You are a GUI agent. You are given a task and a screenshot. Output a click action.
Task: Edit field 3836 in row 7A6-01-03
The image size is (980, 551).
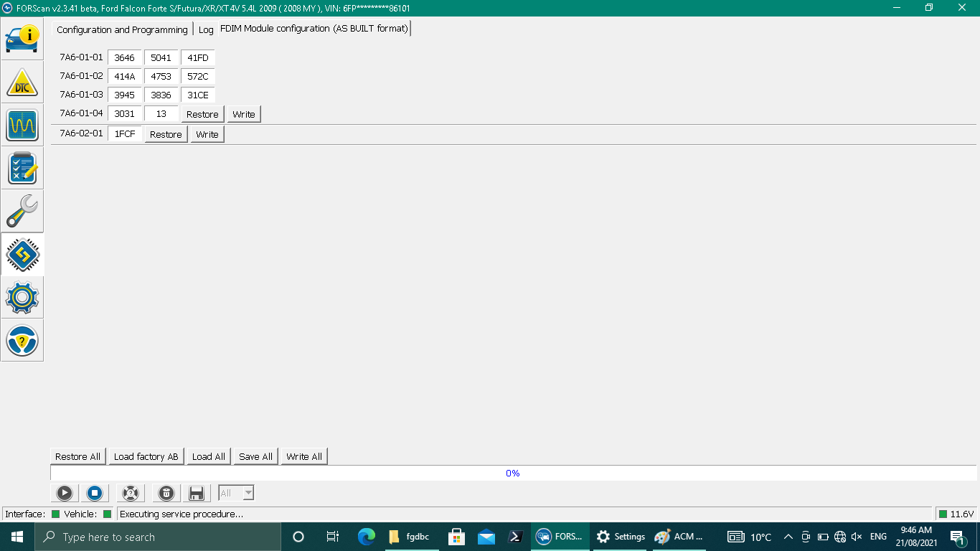click(161, 95)
